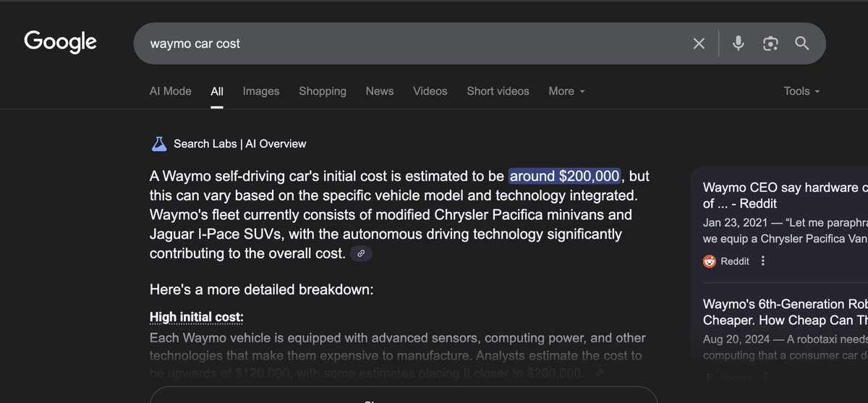868x403 pixels.
Task: Open the Videos tab
Action: (430, 91)
